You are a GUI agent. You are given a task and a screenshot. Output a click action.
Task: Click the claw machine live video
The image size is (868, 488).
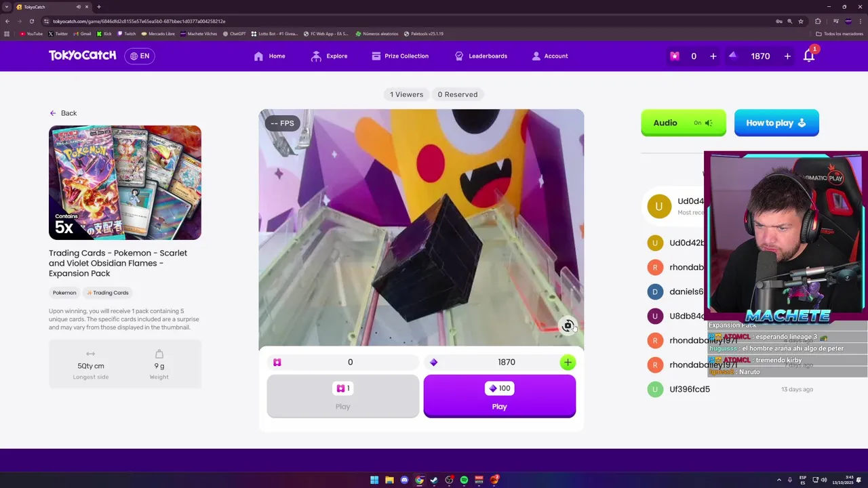[x=421, y=228]
